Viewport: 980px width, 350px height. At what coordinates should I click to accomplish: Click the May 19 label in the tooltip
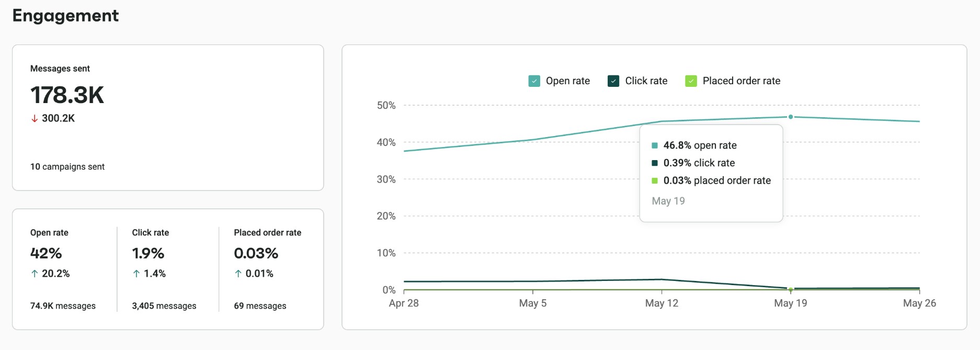click(x=668, y=200)
